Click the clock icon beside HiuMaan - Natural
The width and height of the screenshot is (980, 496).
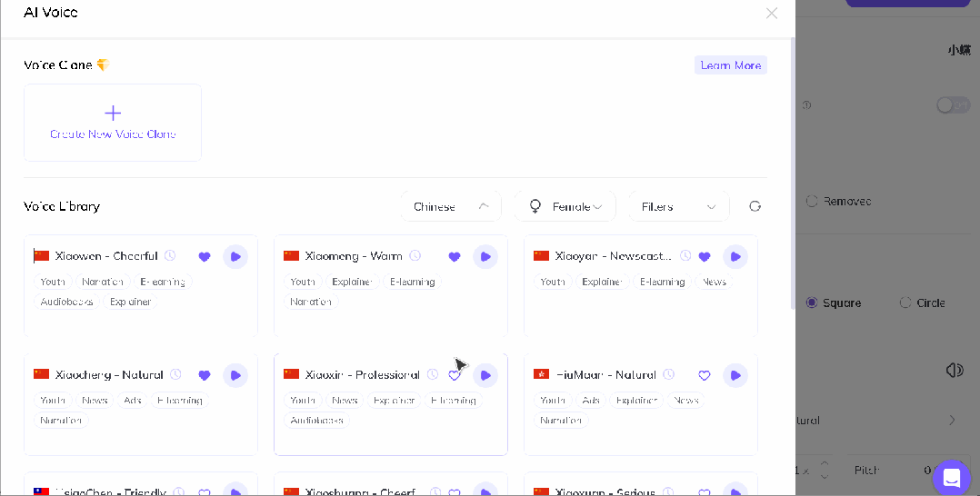(669, 374)
